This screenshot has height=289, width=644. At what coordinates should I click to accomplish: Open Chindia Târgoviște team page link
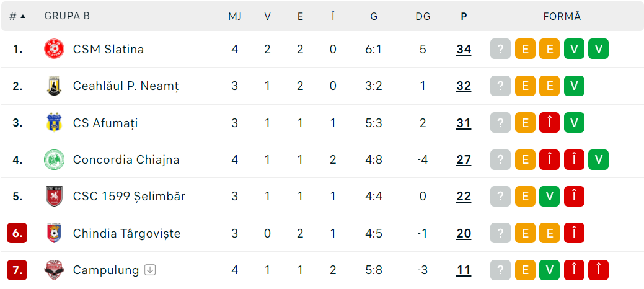pos(126,233)
